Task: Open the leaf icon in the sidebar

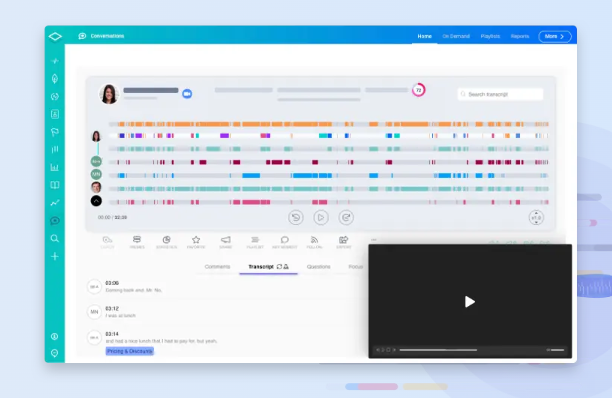Action: (55, 78)
